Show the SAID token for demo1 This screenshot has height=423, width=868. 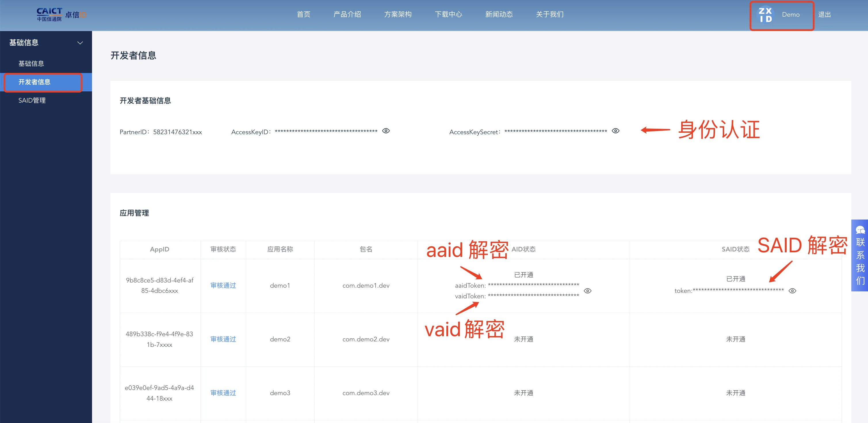pyautogui.click(x=792, y=291)
